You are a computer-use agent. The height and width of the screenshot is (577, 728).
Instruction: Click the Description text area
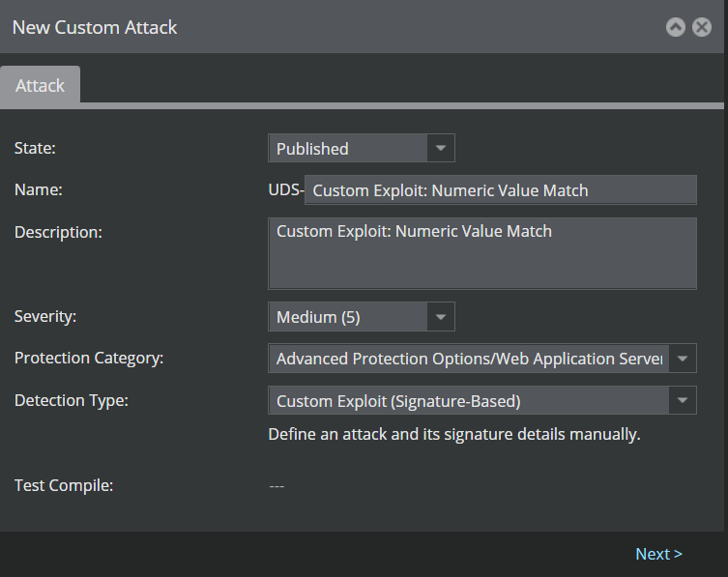point(481,253)
